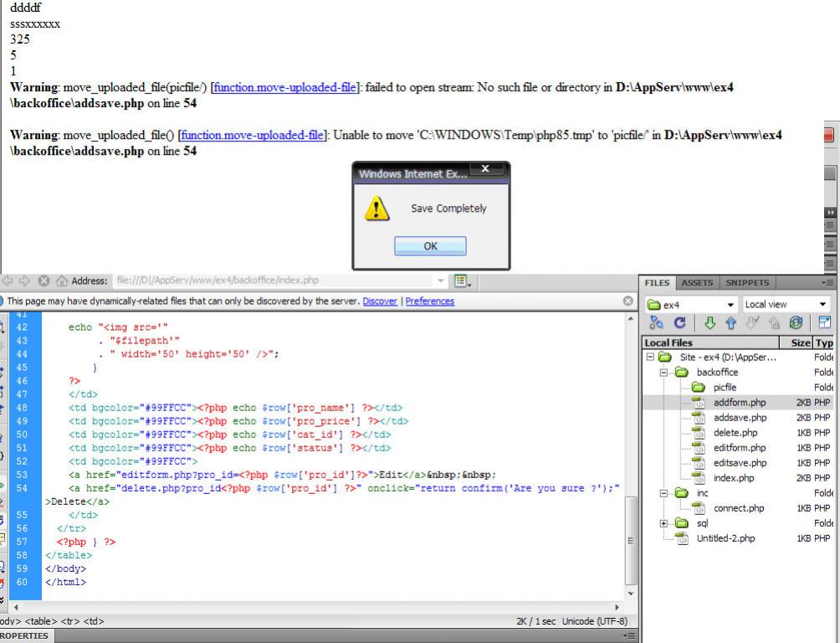Click the </table> closing tag on line 58

[x=69, y=555]
